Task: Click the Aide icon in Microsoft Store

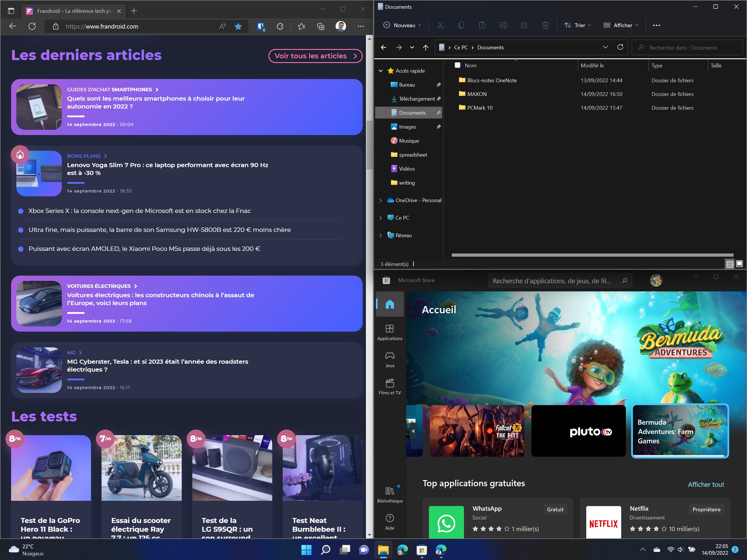Action: (389, 521)
